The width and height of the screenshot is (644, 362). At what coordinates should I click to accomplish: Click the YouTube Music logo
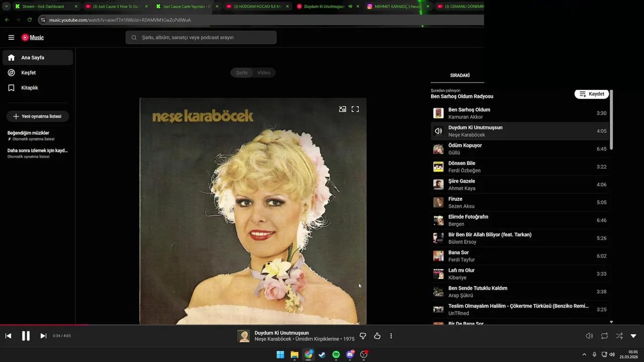[33, 38]
